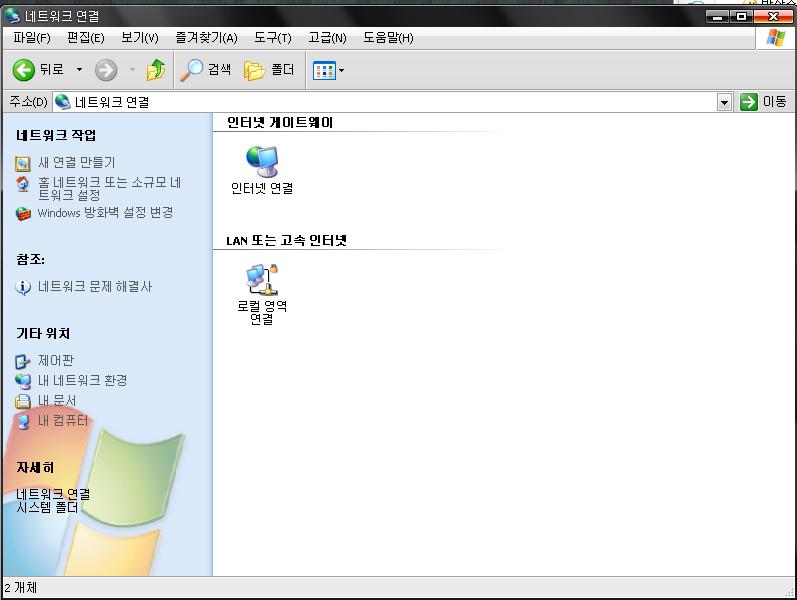797x600 pixels.
Task: Click the info icon beside 네트워크 문제 해결사
Action: (23, 287)
